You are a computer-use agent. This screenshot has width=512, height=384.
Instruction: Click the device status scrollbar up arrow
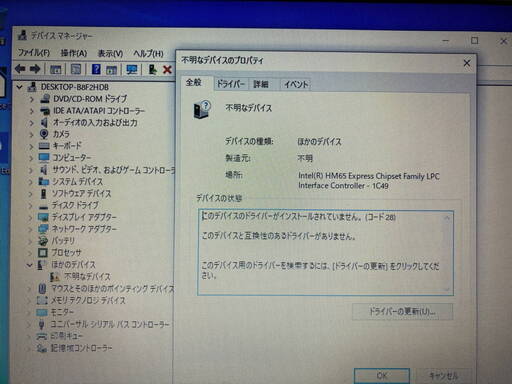[x=447, y=218]
